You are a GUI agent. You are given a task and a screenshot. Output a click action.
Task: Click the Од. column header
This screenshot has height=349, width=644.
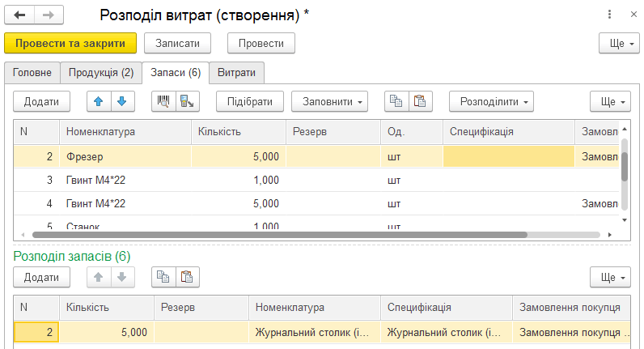412,132
